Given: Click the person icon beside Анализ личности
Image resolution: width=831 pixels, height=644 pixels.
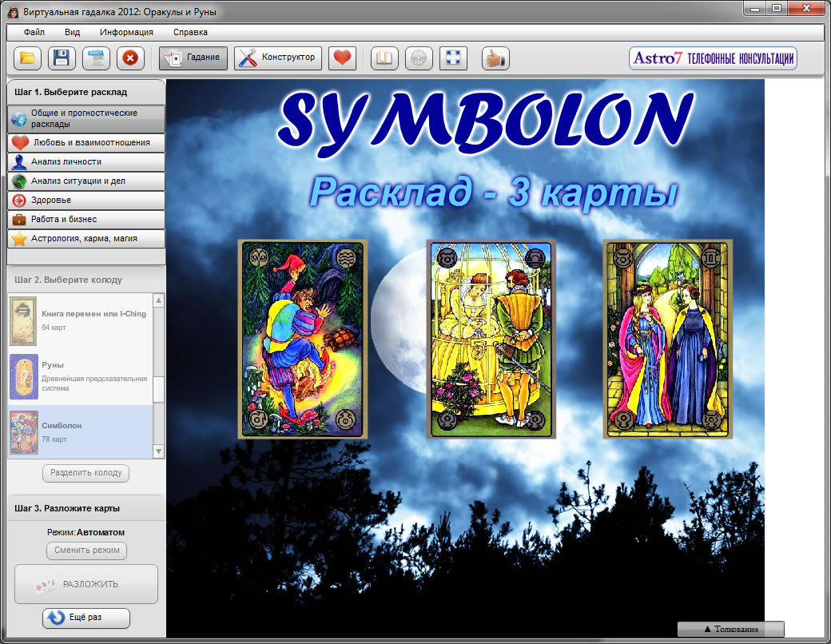Looking at the screenshot, I should (19, 161).
